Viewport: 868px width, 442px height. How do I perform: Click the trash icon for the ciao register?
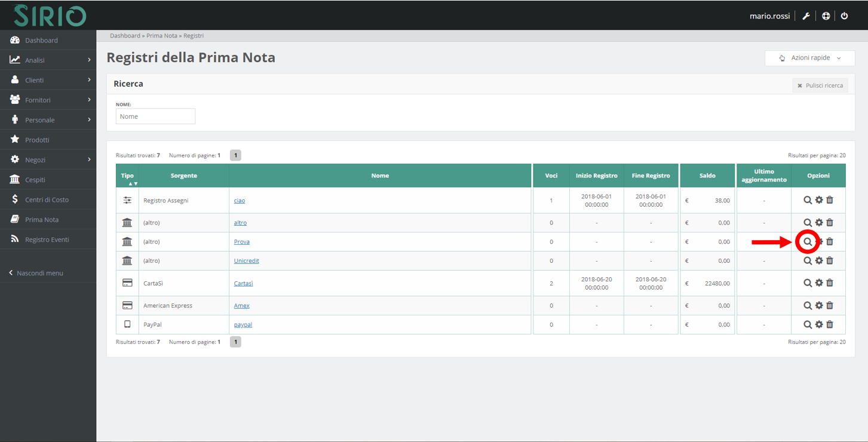click(830, 200)
